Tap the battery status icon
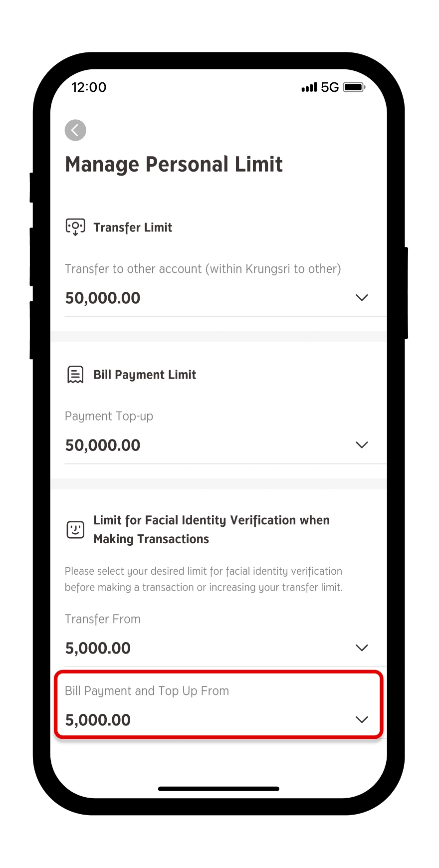Image resolution: width=439 pixels, height=868 pixels. (354, 87)
